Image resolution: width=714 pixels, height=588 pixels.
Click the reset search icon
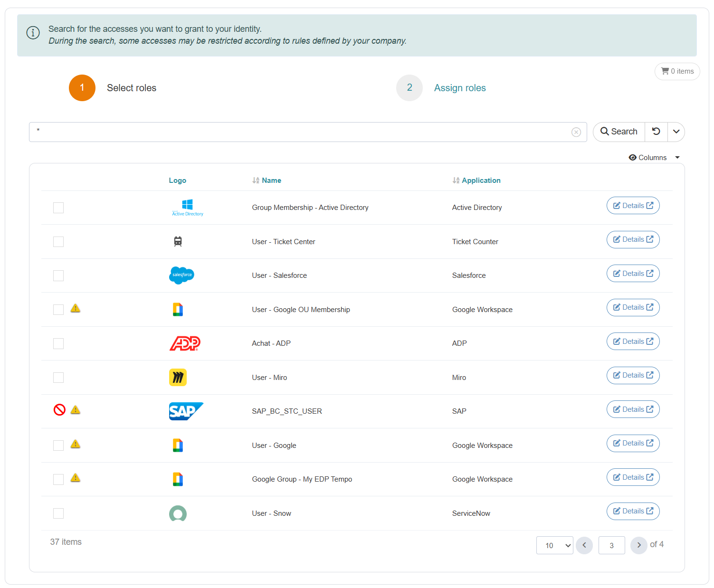pyautogui.click(x=656, y=132)
